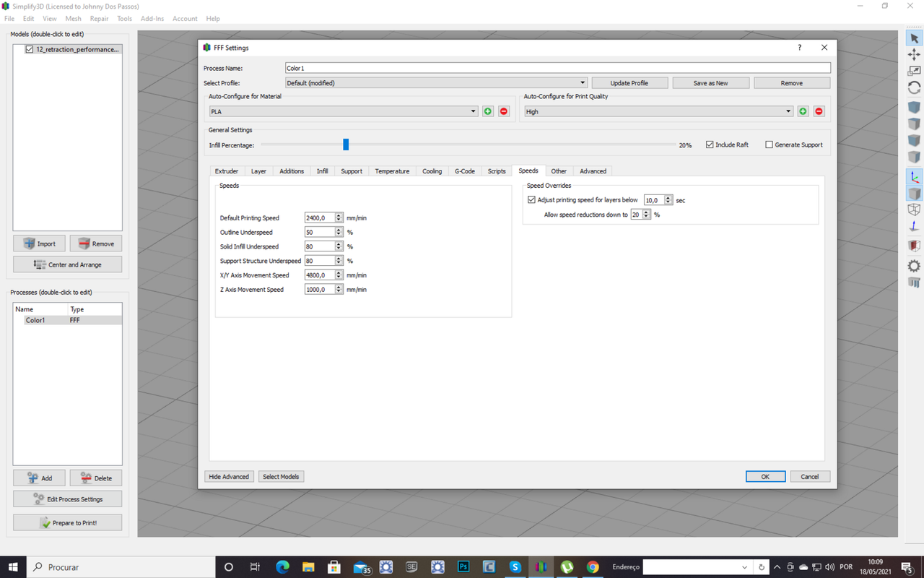Open the FFF Settings help question mark

tap(799, 48)
